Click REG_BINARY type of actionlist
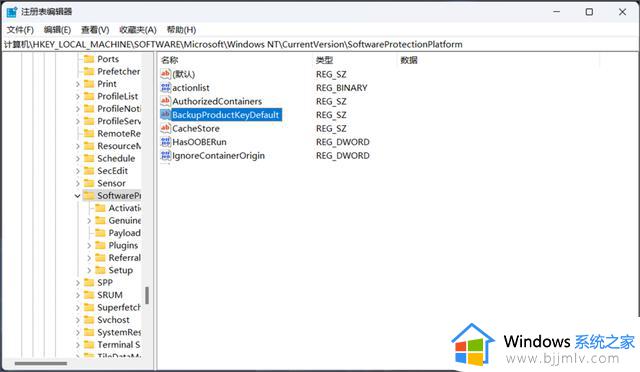 click(342, 87)
